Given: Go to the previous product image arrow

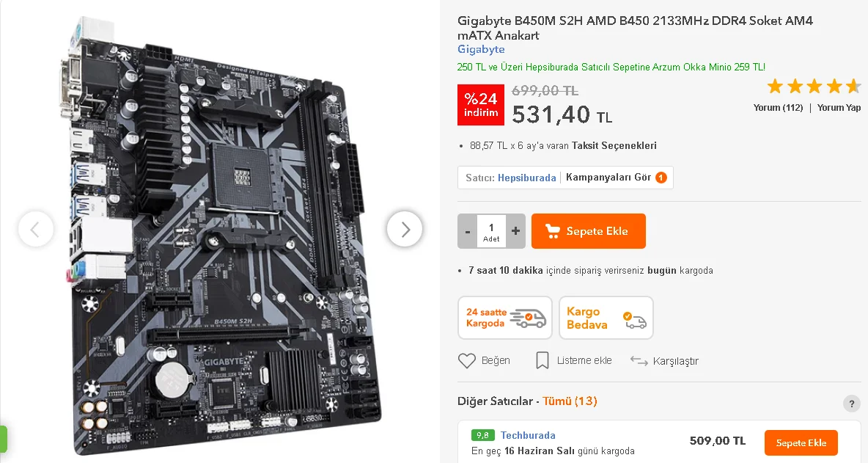Looking at the screenshot, I should pos(36,229).
